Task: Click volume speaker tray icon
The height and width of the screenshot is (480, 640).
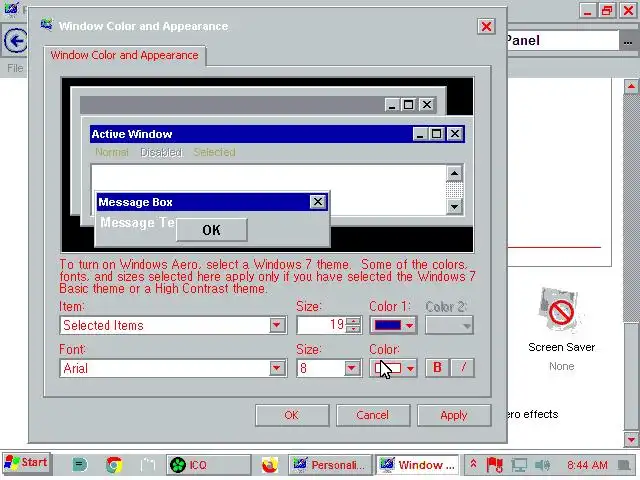Action: pos(542,464)
